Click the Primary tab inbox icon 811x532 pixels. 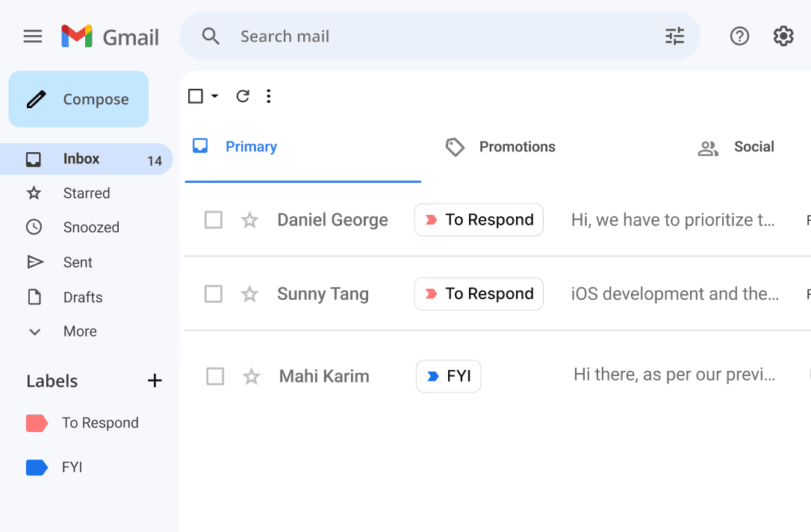(200, 145)
